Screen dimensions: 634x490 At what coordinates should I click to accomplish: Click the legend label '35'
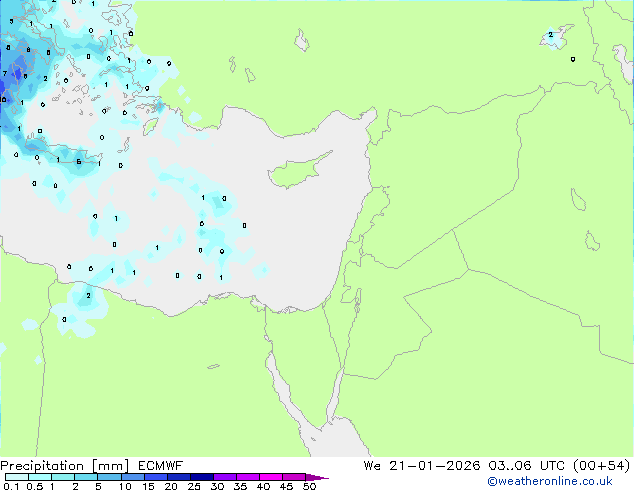240,486
